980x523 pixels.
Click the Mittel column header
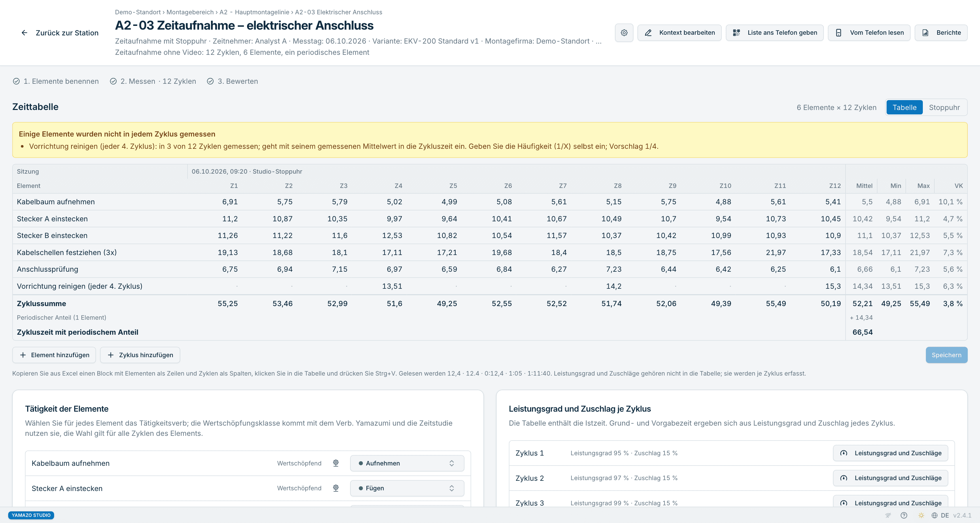coord(864,186)
